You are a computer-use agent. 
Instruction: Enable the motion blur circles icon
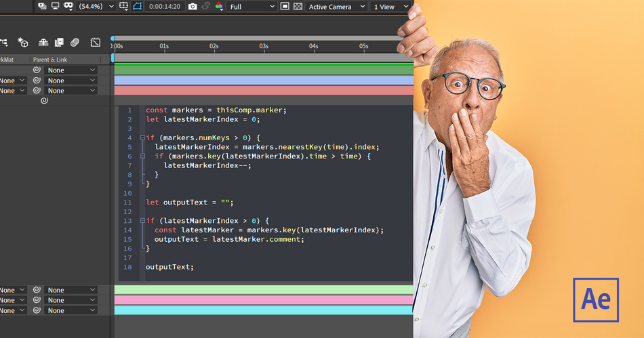click(x=75, y=42)
